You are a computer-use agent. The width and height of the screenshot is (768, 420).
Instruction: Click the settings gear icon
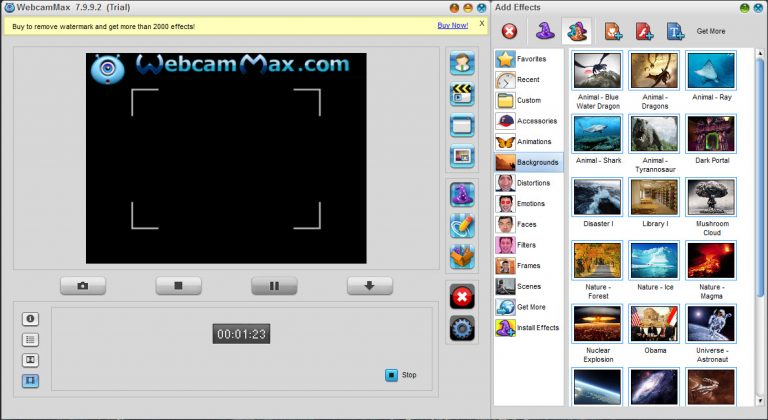(x=461, y=327)
